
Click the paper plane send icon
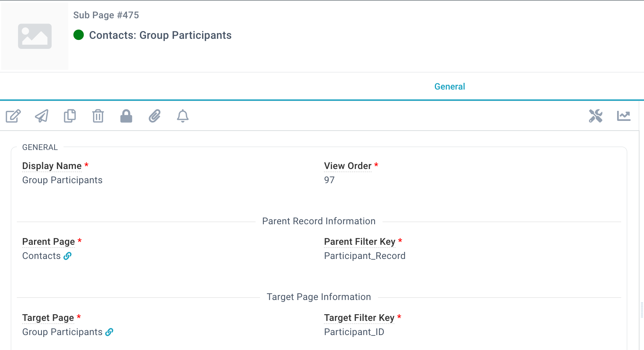click(41, 116)
